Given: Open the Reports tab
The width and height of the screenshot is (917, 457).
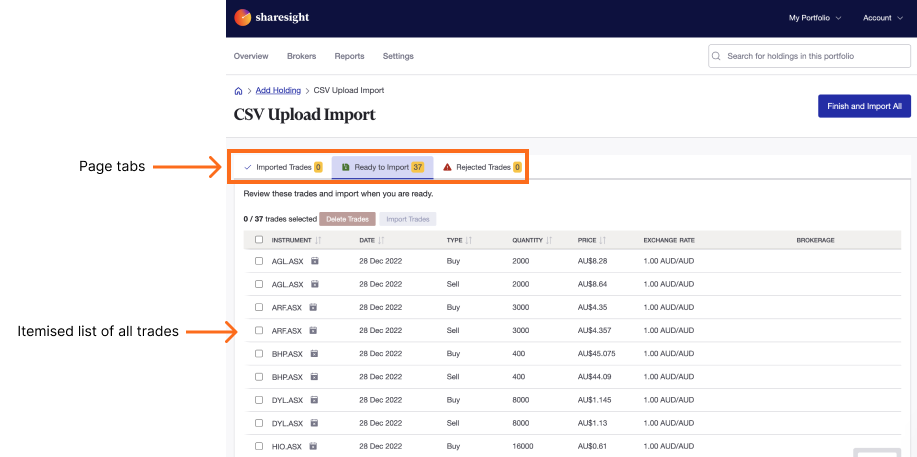Looking at the screenshot, I should 349,56.
